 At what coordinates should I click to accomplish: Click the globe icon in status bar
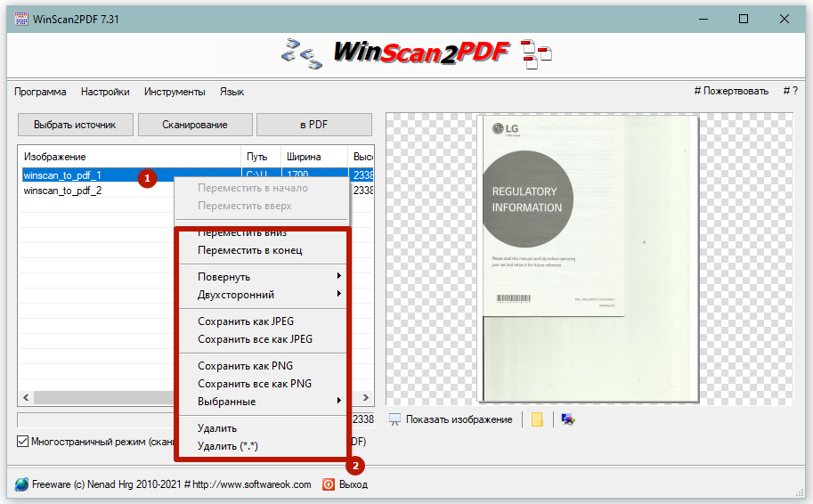[21, 484]
